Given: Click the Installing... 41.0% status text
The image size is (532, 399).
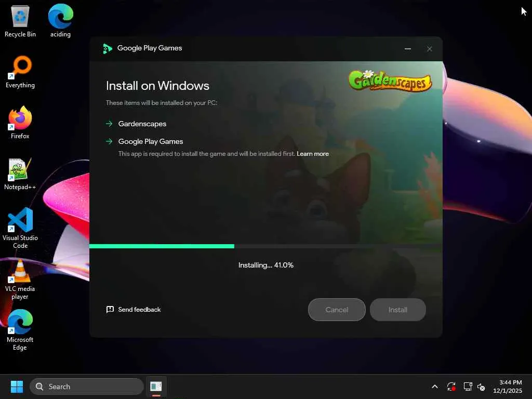Looking at the screenshot, I should tap(265, 265).
